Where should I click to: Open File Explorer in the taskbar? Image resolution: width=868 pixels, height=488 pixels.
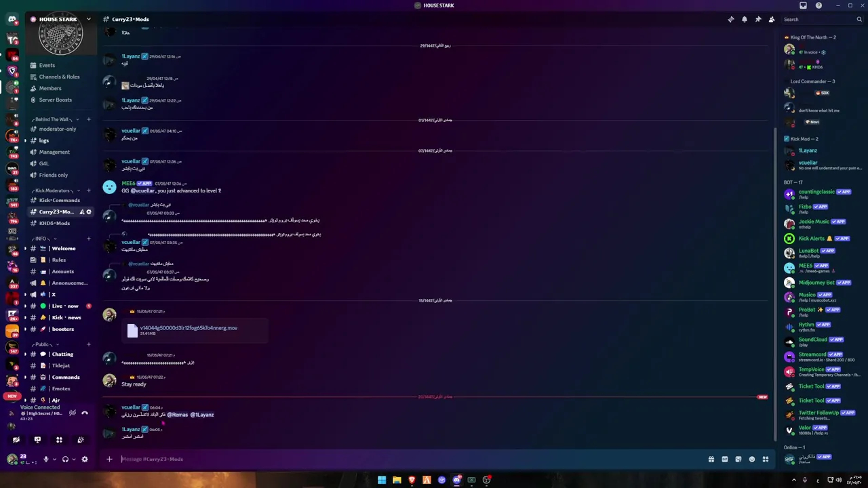point(397,480)
